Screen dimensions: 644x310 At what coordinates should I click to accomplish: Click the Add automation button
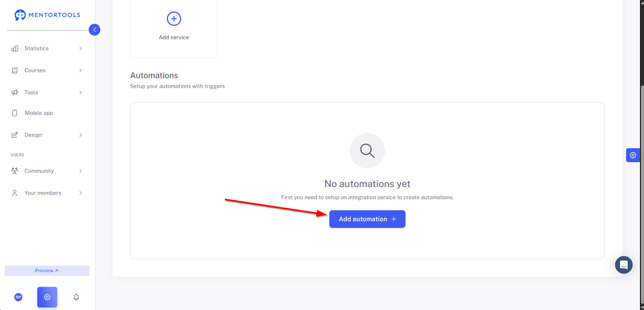[367, 219]
